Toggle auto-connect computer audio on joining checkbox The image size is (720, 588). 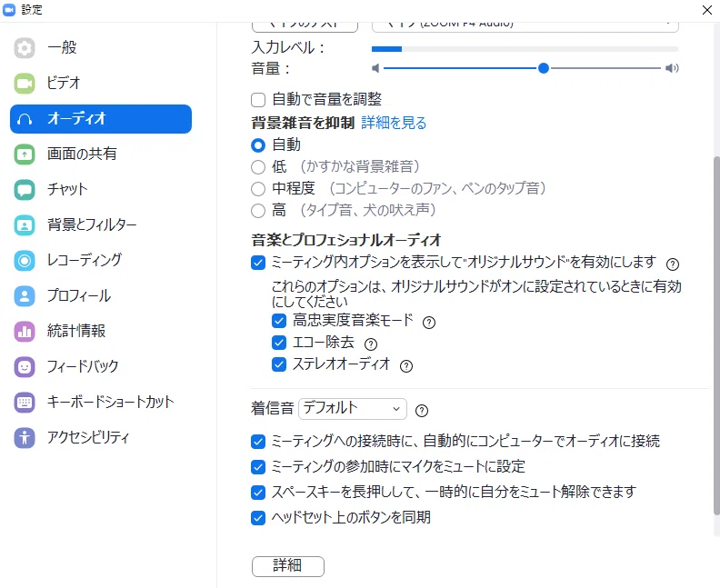258,442
